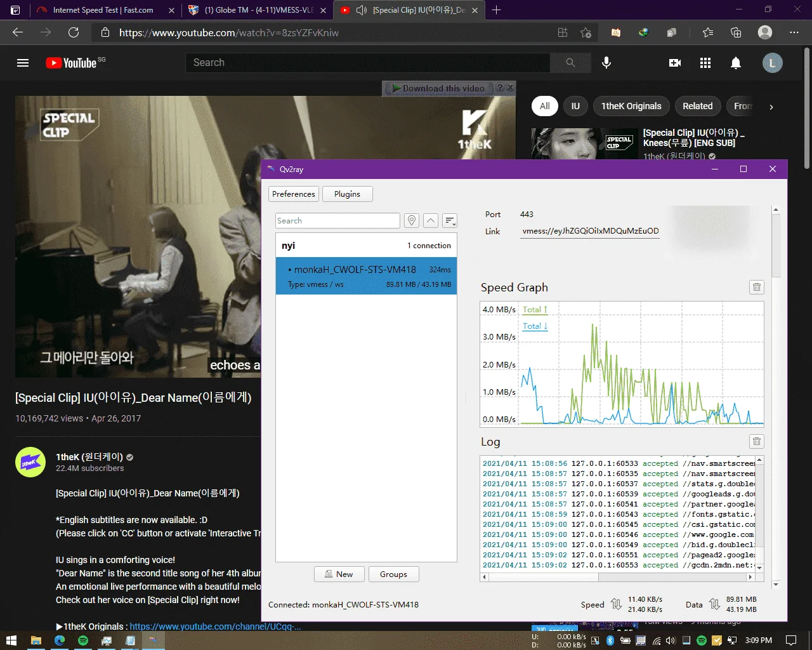Click the 1theK channel avatar
The image size is (812, 650).
tap(30, 462)
